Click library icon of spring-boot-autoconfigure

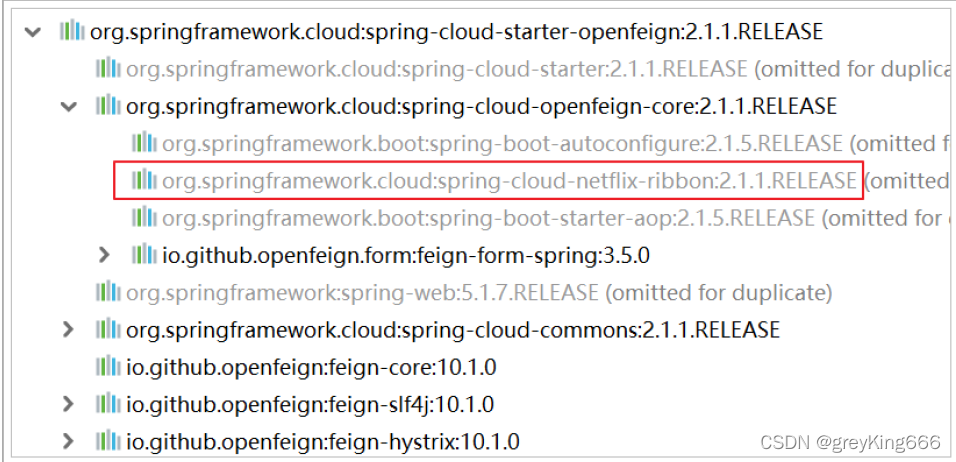144,143
